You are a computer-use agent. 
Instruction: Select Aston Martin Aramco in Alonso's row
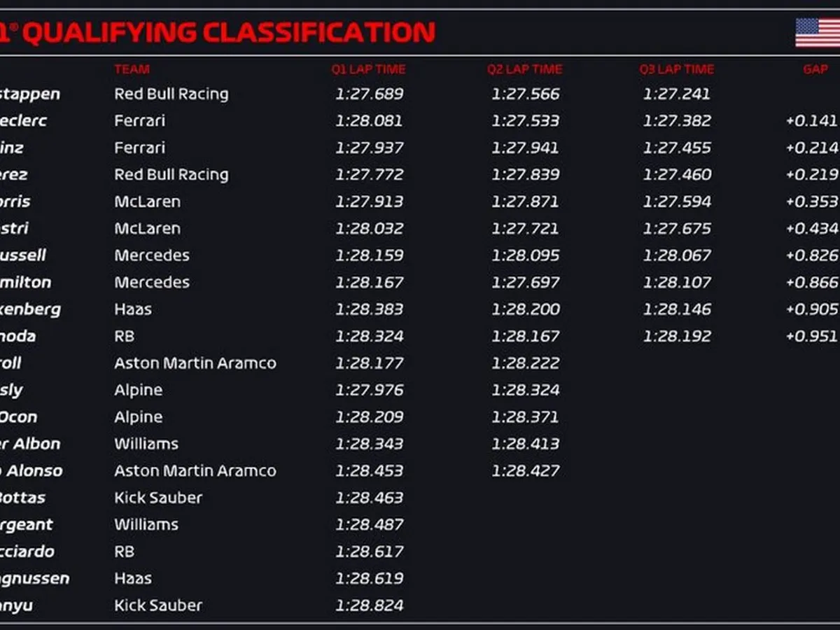[x=195, y=470]
